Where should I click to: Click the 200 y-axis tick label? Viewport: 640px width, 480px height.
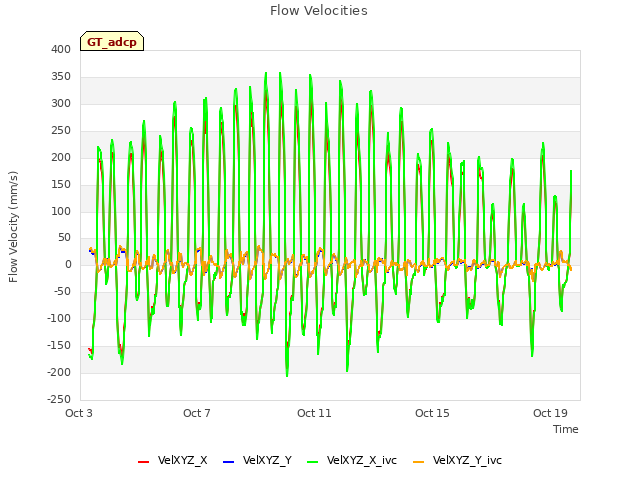pos(61,157)
